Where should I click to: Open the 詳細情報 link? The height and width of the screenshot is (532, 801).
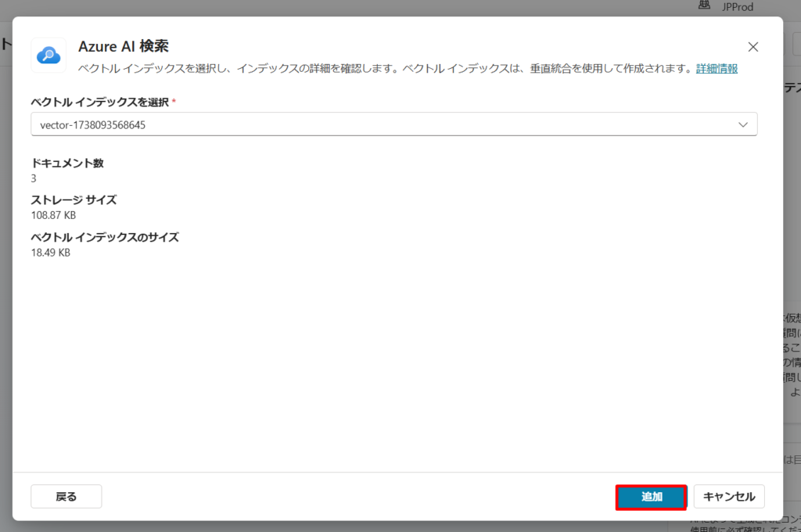pos(717,69)
